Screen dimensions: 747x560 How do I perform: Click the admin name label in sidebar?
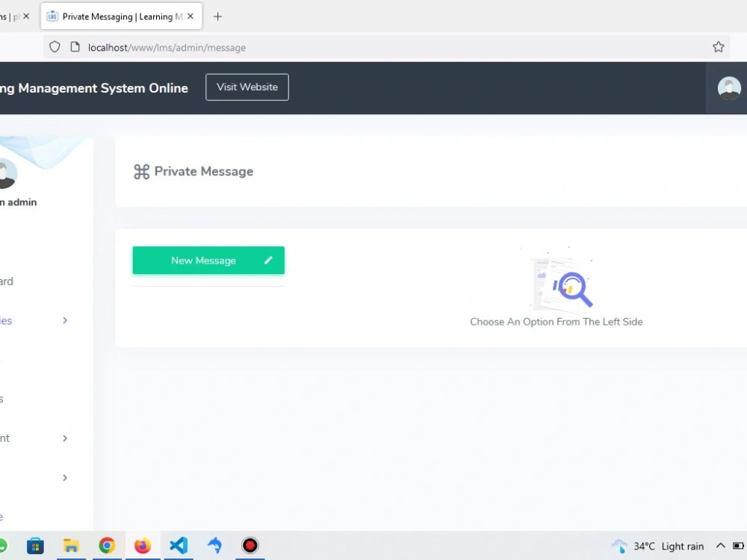18,202
